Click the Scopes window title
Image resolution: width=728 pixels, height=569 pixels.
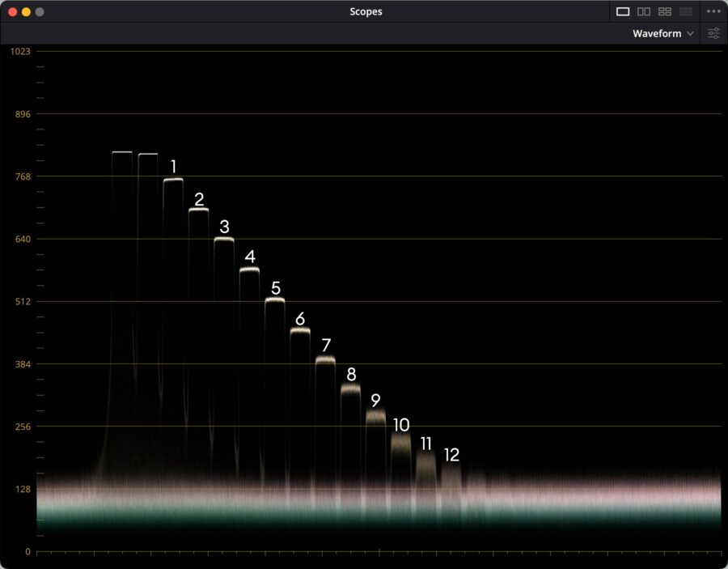click(366, 11)
